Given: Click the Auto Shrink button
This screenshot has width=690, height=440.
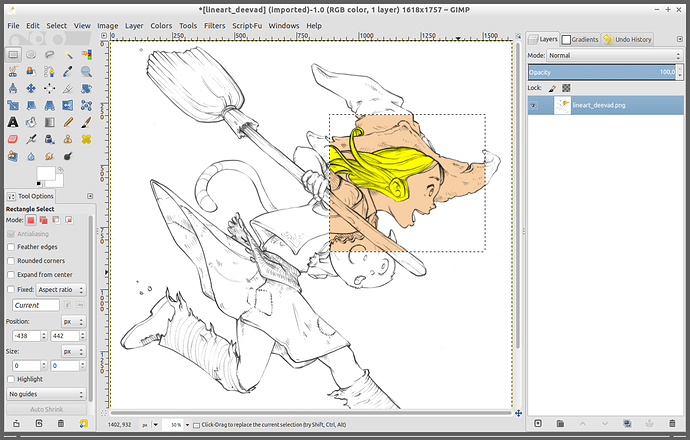Looking at the screenshot, I should point(46,410).
